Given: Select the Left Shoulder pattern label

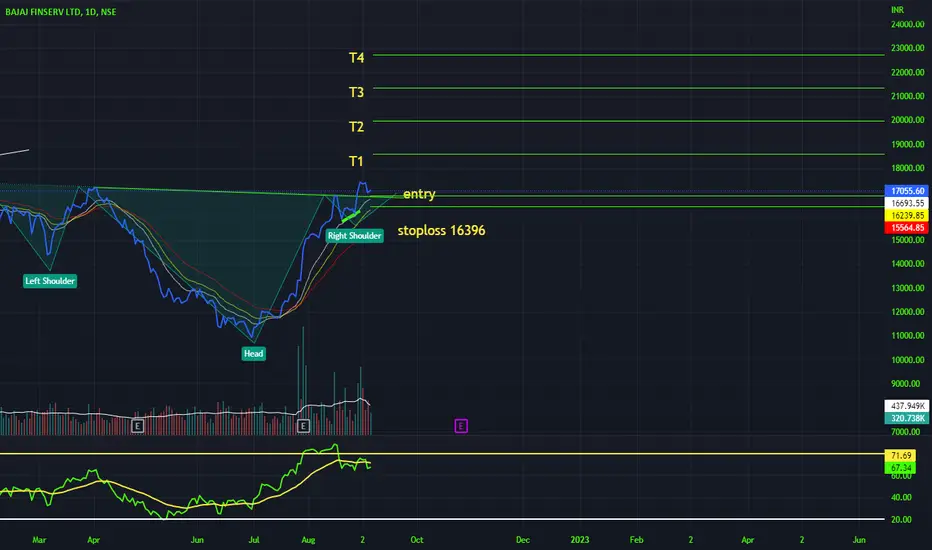Looking at the screenshot, I should (50, 281).
